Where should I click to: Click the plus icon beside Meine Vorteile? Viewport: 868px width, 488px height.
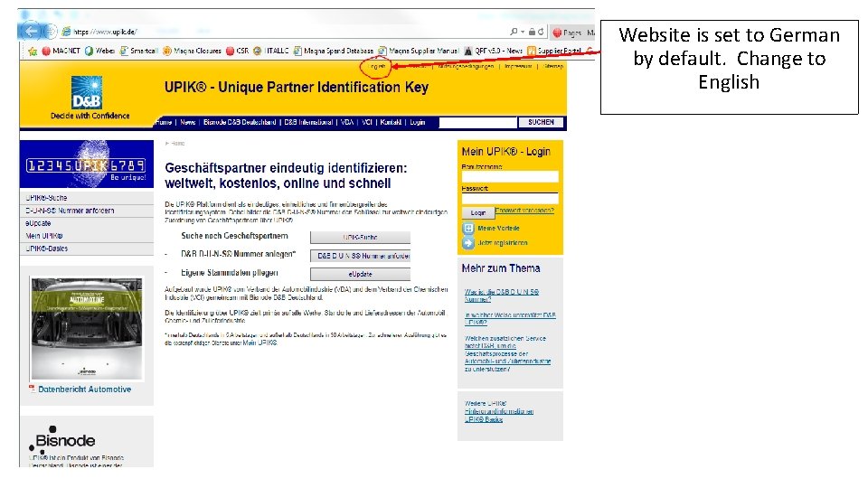[468, 229]
